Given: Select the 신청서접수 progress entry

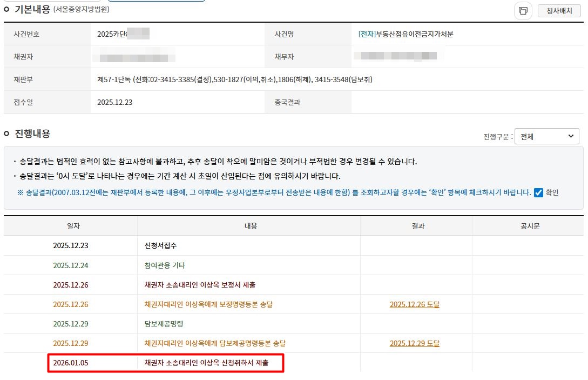Looking at the screenshot, I should click(160, 245).
